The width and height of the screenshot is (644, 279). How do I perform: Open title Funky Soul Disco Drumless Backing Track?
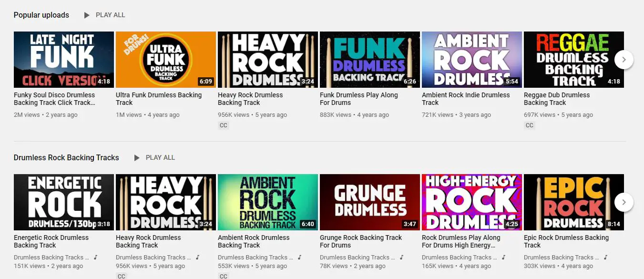click(x=55, y=99)
